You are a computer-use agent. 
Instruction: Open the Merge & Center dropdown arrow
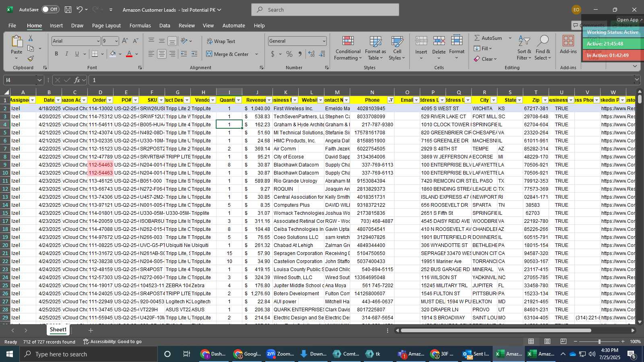coord(256,54)
